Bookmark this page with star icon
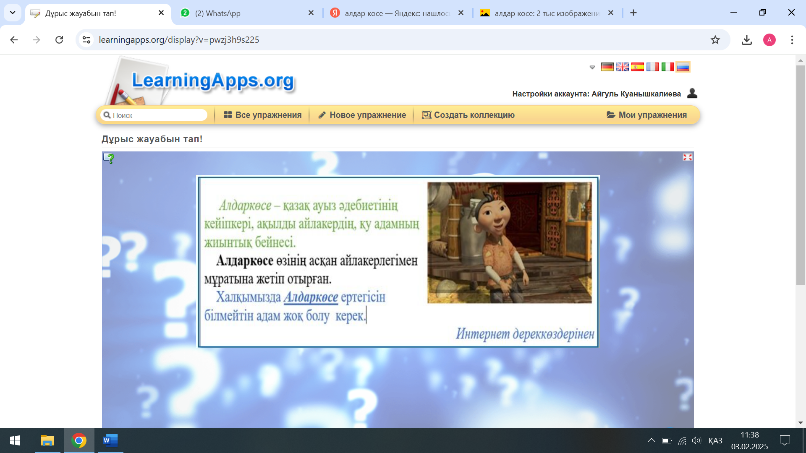 click(715, 40)
